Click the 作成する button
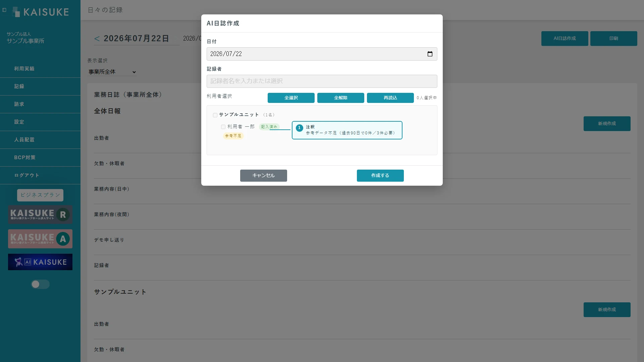This screenshot has height=362, width=644. [380, 176]
